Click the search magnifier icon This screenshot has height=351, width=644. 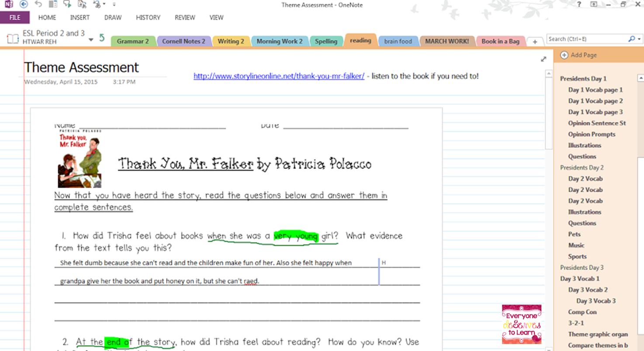pos(631,39)
